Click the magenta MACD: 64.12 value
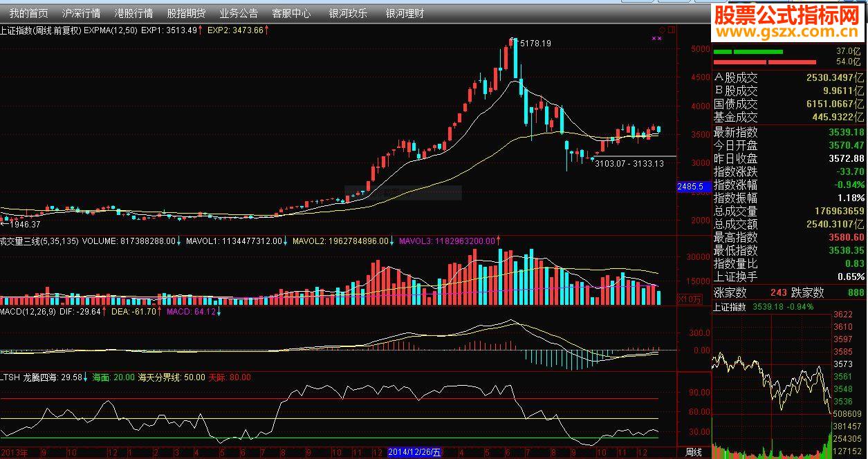Image resolution: width=868 pixels, height=459 pixels. coord(191,312)
